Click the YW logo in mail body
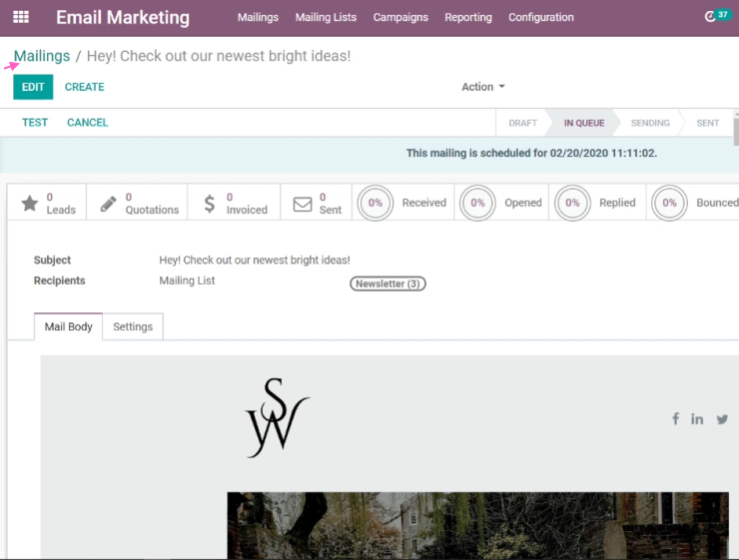739x560 pixels. [278, 418]
